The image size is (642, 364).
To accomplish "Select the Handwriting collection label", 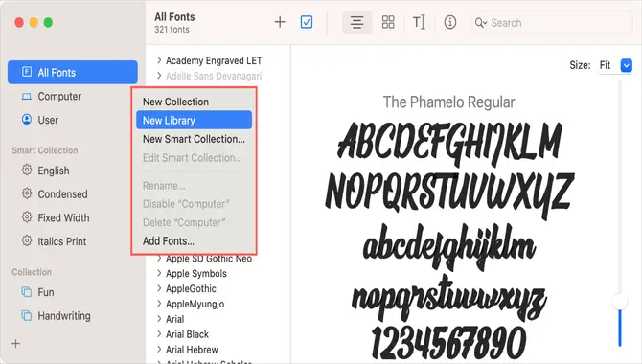I will click(x=64, y=316).
